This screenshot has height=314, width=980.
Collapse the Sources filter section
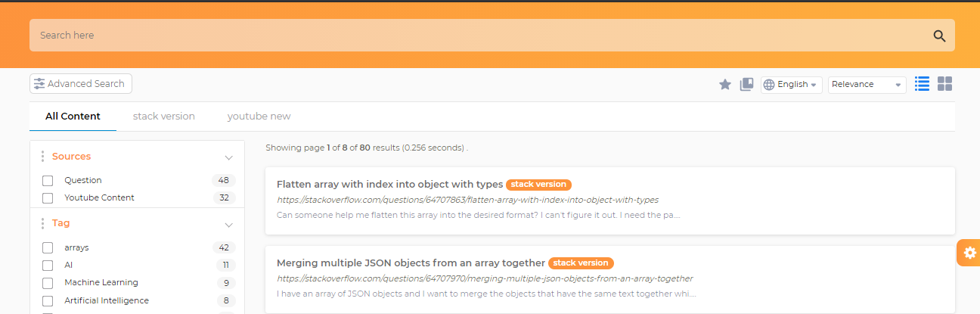pyautogui.click(x=228, y=157)
